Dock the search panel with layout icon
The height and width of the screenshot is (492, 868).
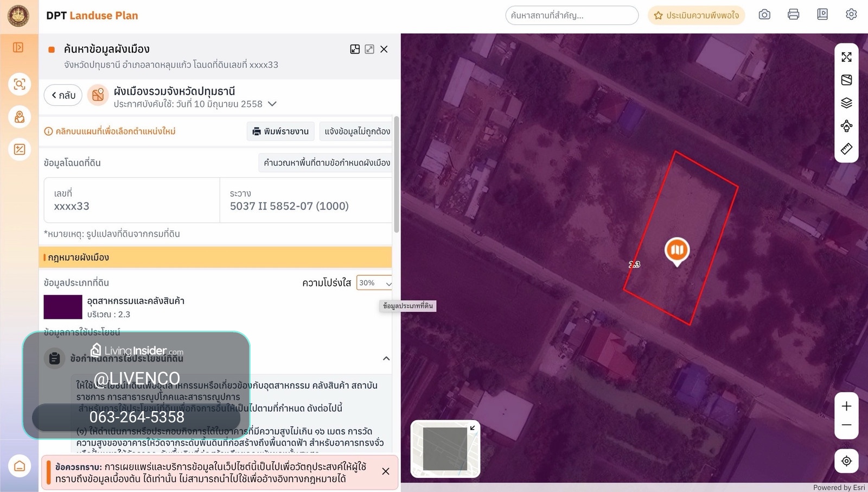(x=355, y=49)
